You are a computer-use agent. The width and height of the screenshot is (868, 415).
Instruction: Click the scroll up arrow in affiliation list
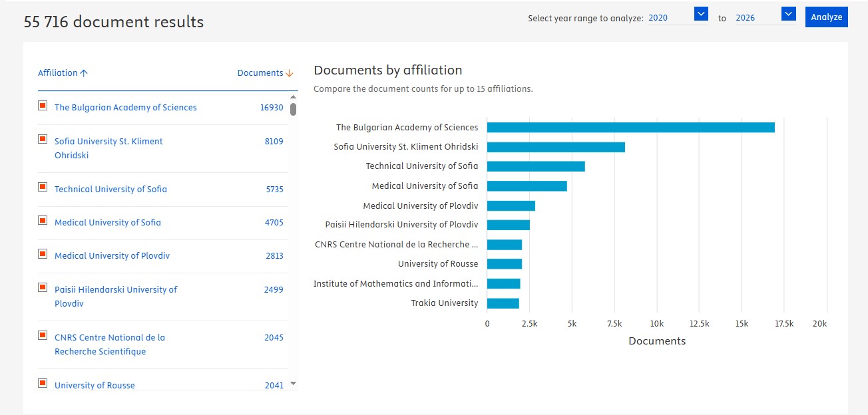click(x=293, y=97)
